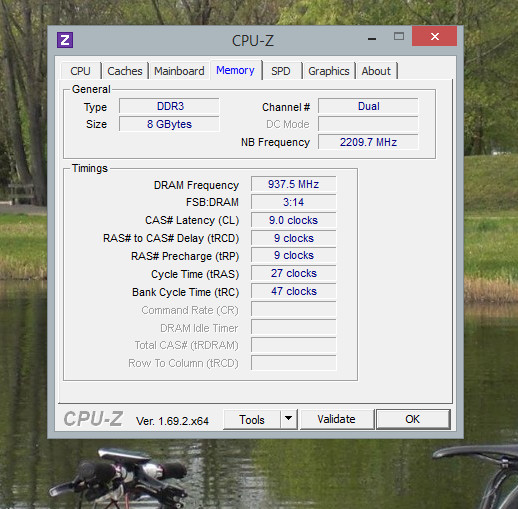Click the Cycle Time (tRAS) label
This screenshot has height=509, width=518.
tap(195, 274)
